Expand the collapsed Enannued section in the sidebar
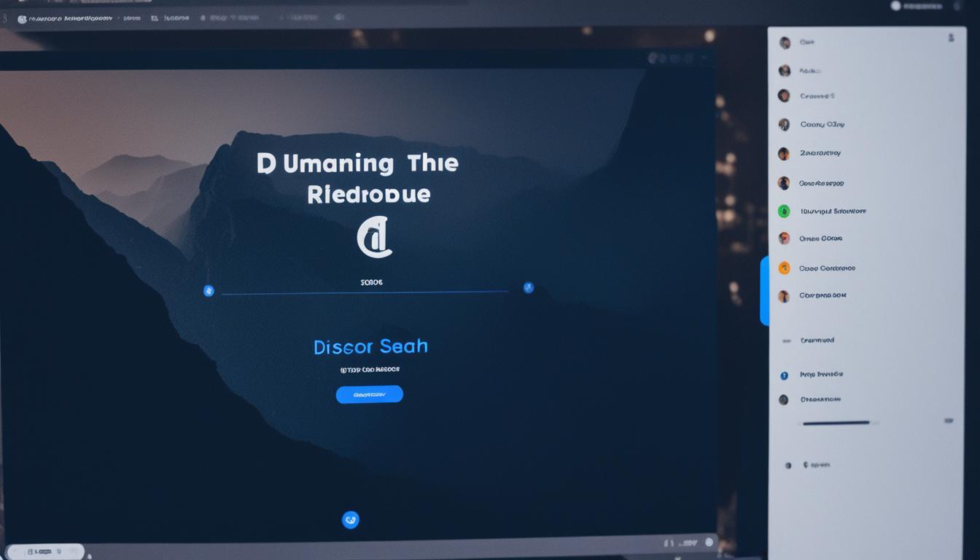This screenshot has height=560, width=980. (x=787, y=340)
